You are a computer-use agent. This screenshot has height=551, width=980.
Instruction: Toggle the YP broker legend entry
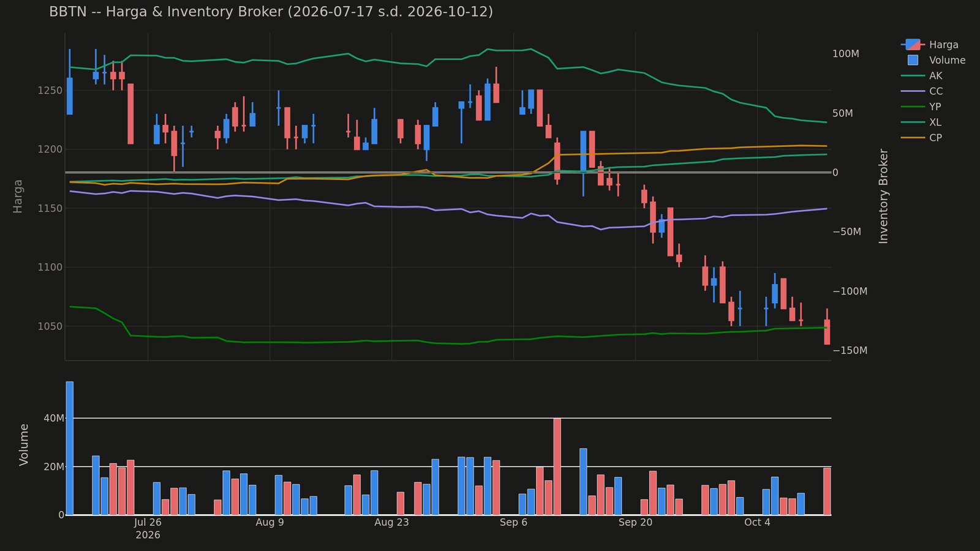(922, 107)
